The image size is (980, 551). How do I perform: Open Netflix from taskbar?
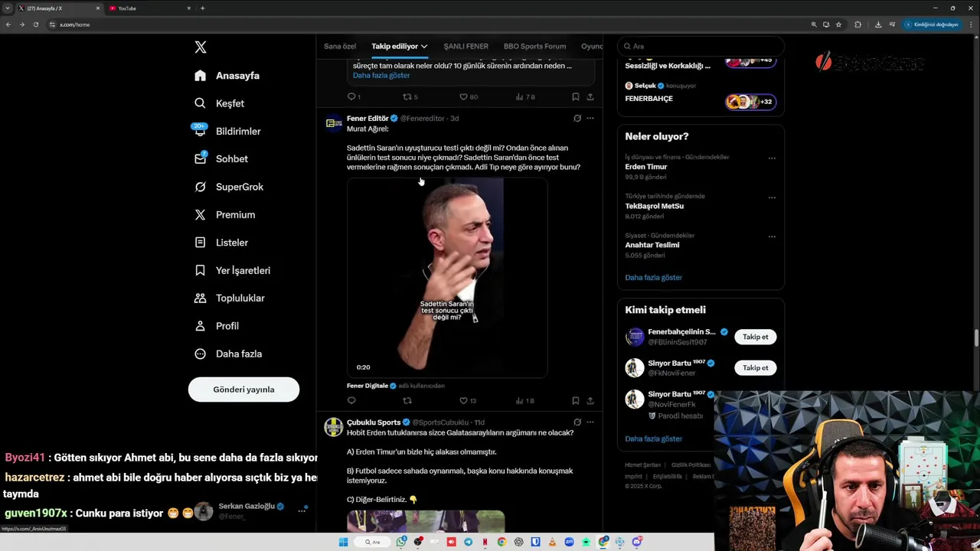485,542
